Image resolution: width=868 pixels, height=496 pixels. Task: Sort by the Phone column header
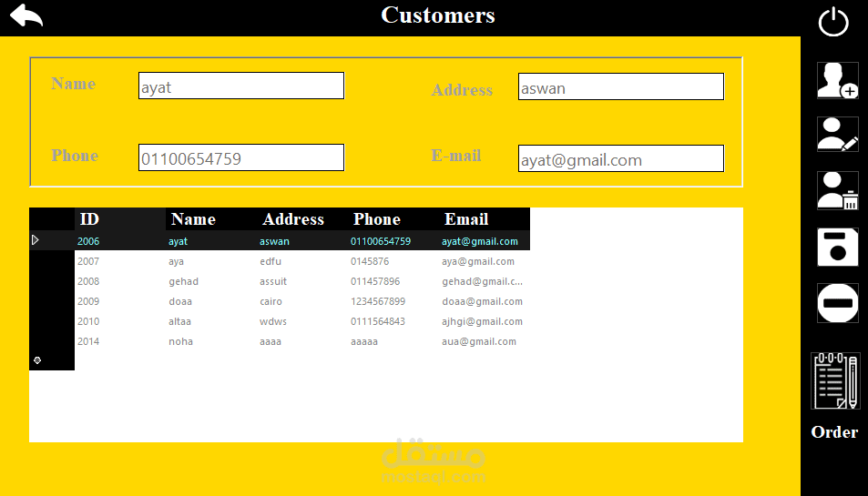click(393, 219)
